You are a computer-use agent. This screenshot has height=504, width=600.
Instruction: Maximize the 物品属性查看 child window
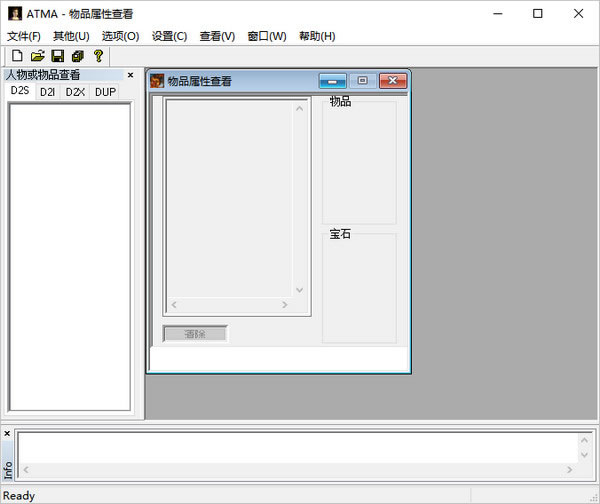pyautogui.click(x=362, y=81)
